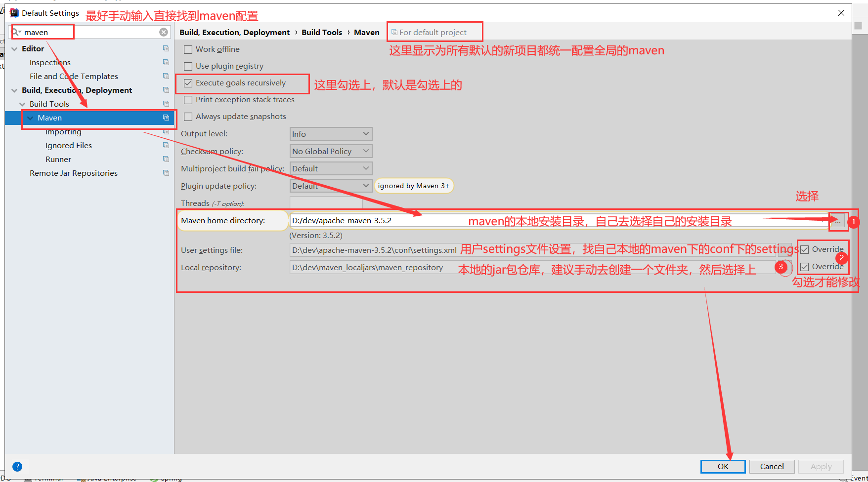
Task: Enable Use plugin registry
Action: click(188, 66)
